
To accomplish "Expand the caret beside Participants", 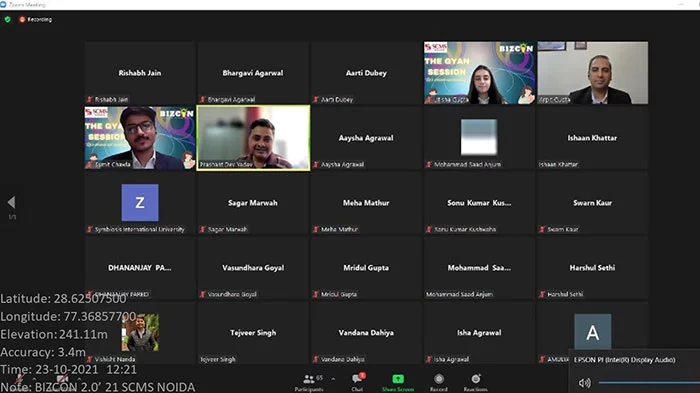I will point(333,379).
